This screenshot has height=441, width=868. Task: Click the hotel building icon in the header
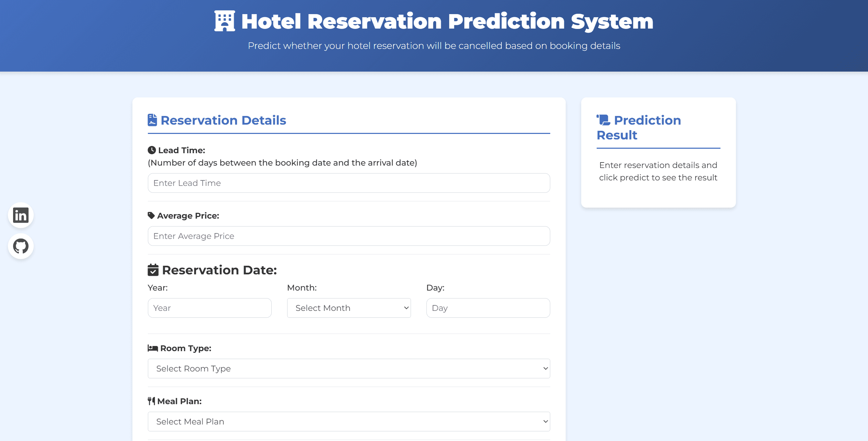pos(224,21)
